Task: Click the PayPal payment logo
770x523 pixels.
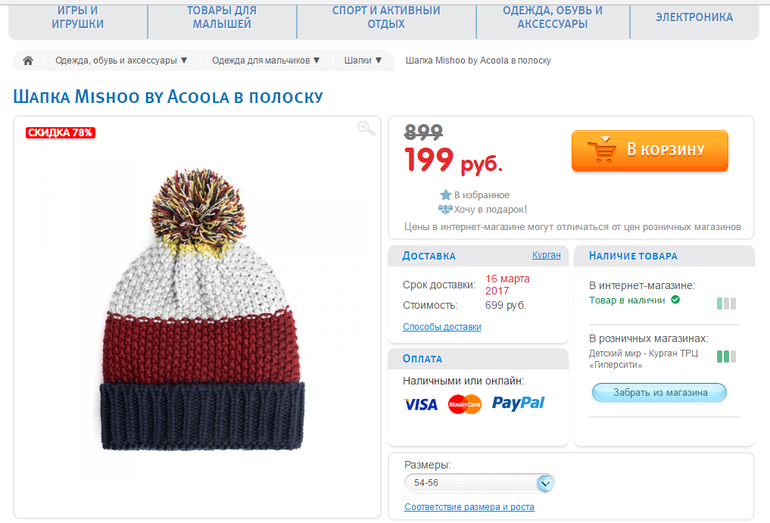Action: (518, 403)
